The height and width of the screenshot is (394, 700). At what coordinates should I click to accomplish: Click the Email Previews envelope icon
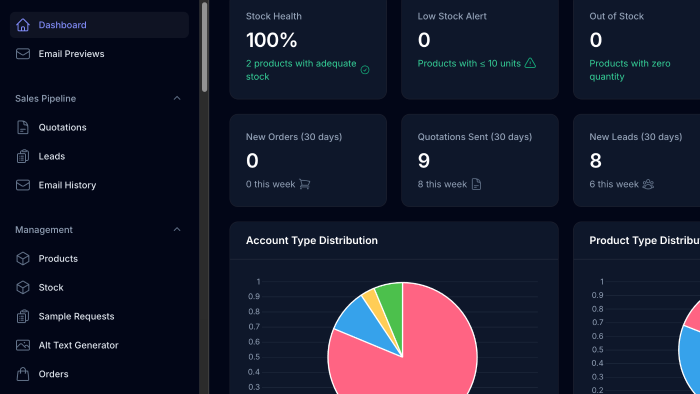pyautogui.click(x=23, y=54)
